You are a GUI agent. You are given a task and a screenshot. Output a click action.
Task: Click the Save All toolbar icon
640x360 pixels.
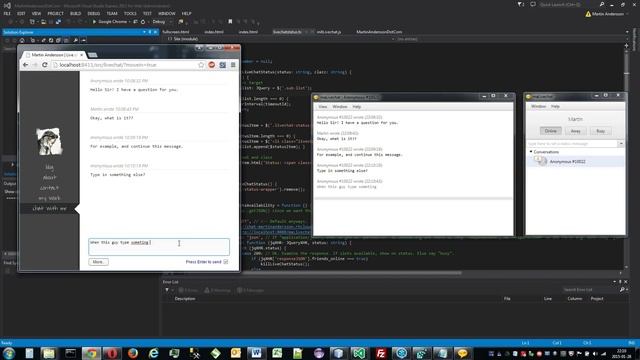(x=58, y=22)
